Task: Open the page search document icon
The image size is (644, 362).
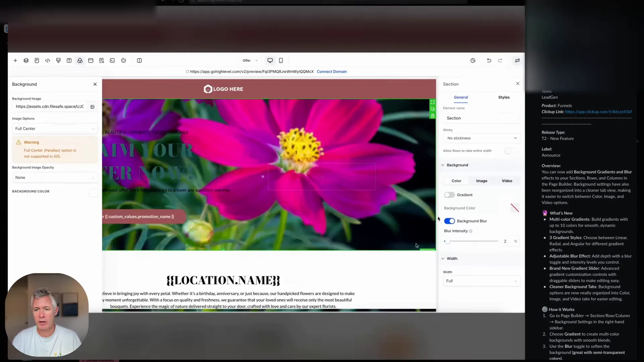Action: [102, 61]
